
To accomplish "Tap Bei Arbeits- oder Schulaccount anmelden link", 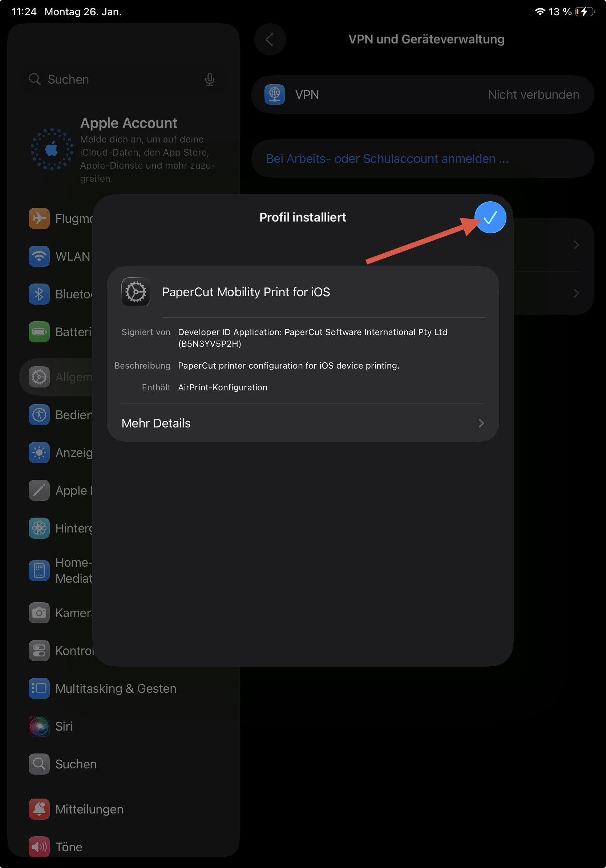I will [387, 159].
